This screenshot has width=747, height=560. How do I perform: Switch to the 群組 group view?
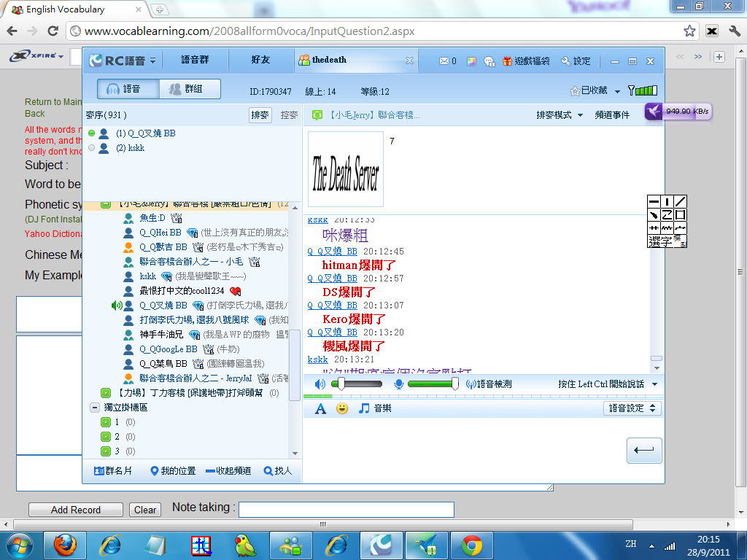tap(190, 89)
